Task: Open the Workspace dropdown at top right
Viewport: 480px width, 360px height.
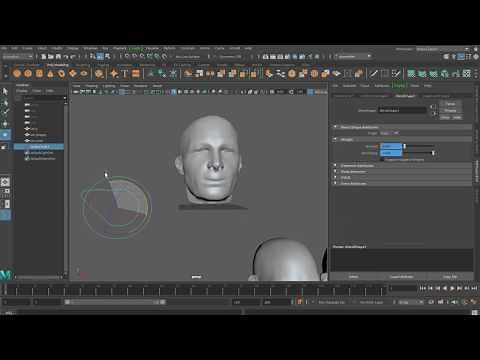Action: tap(443, 49)
